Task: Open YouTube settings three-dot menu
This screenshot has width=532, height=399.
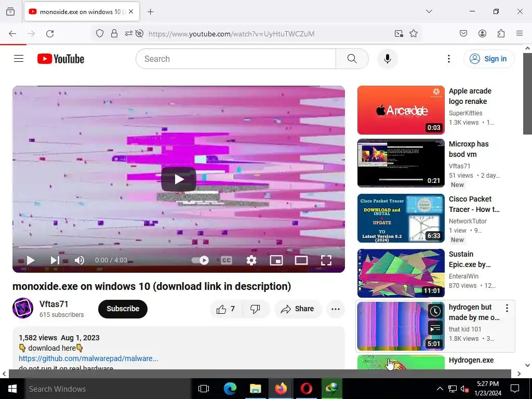Action: coord(448,59)
